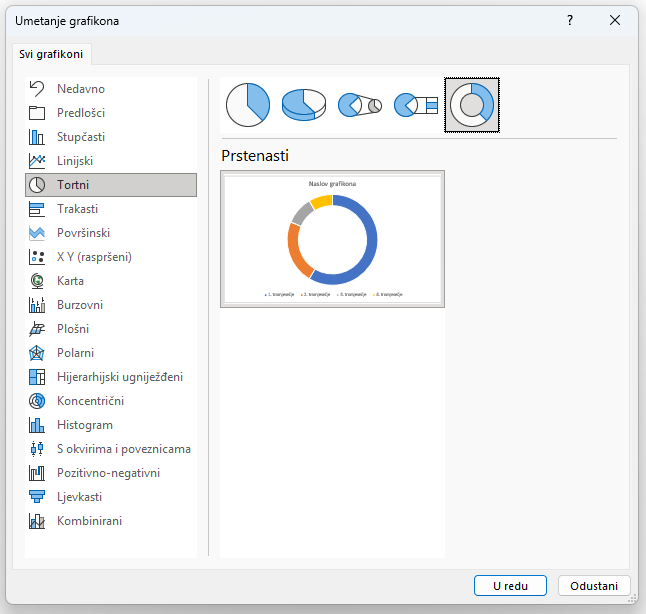Open the Nedavno recent charts list

click(80, 89)
